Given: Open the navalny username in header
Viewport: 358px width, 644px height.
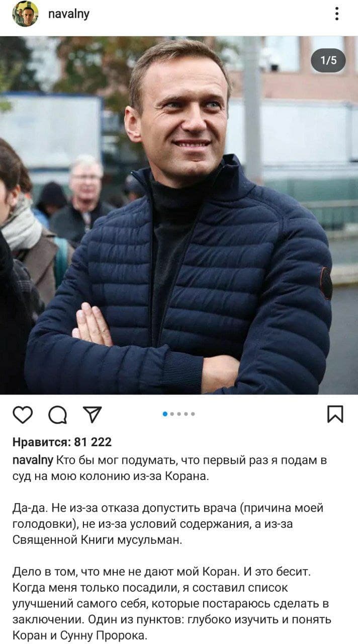Looking at the screenshot, I should (x=68, y=14).
